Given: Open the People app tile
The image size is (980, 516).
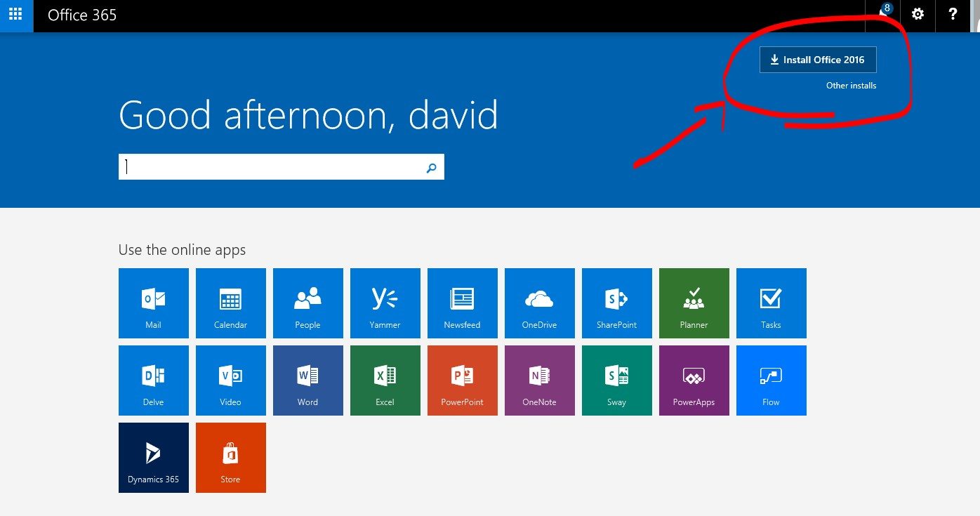Looking at the screenshot, I should [308, 303].
